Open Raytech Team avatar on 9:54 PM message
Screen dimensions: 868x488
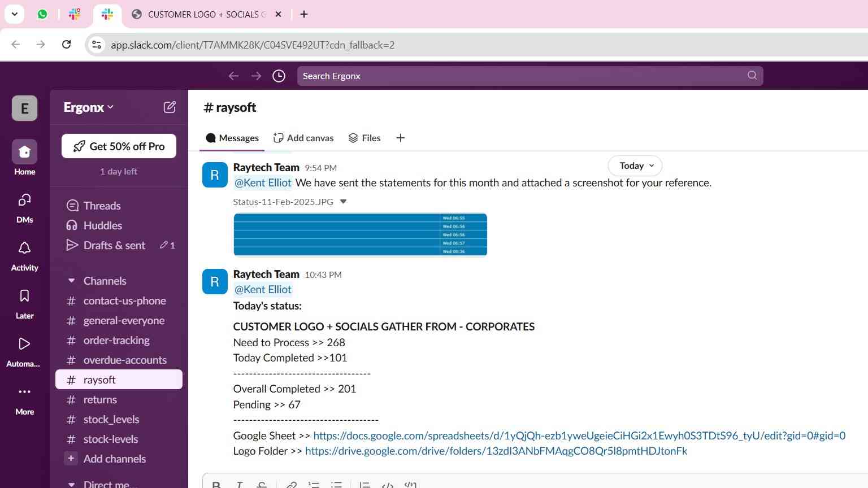pos(215,175)
